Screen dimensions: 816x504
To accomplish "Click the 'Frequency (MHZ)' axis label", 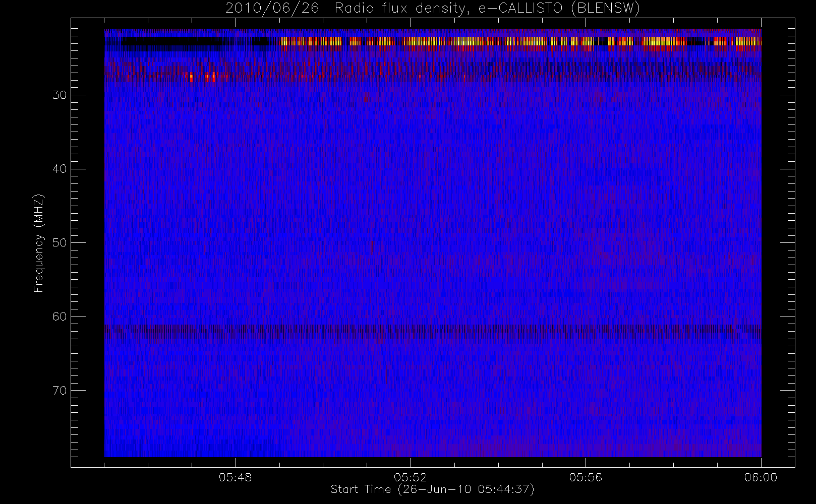I will [39, 243].
